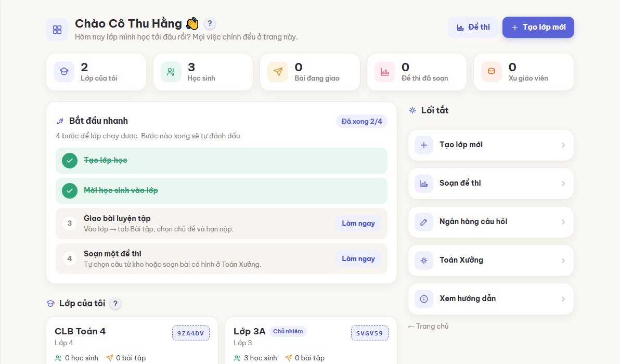Click the info icon in Xem hướng dẫn
The height and width of the screenshot is (364, 620).
click(424, 299)
